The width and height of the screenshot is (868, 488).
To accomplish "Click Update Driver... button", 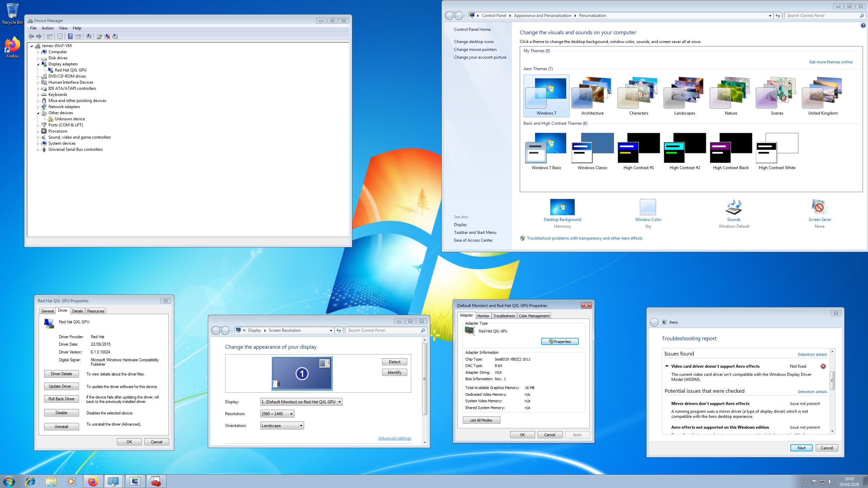I will pos(61,386).
